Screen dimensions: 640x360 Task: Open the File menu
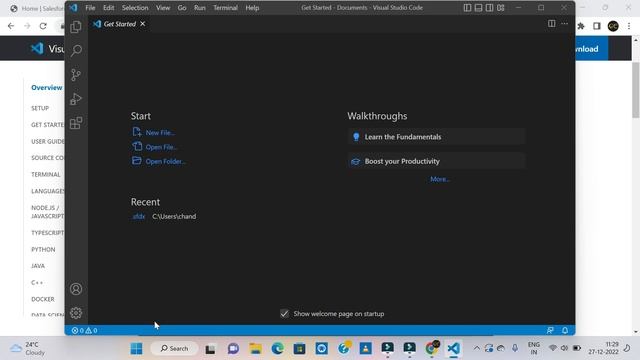[x=90, y=8]
